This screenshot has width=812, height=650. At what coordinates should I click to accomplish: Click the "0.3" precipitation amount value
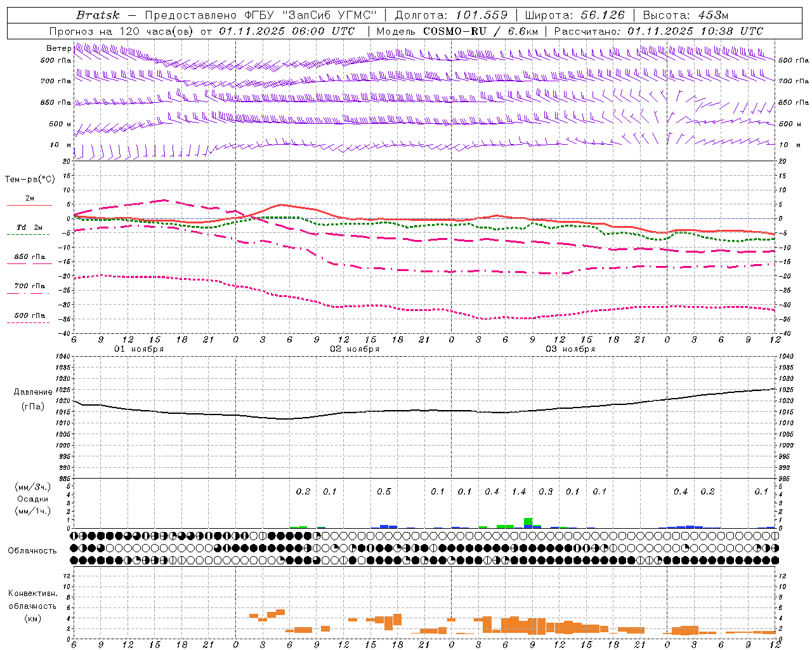pos(546,491)
